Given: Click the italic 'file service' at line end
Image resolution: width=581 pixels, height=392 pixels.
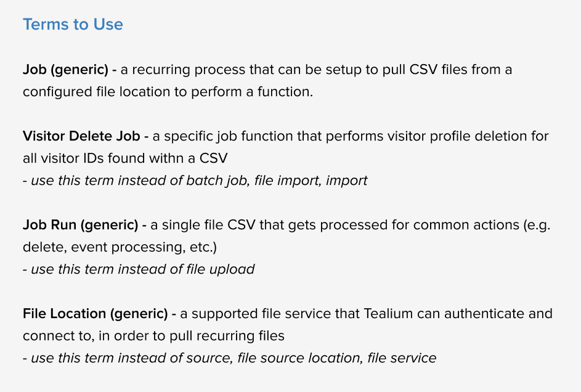Looking at the screenshot, I should click(402, 358).
